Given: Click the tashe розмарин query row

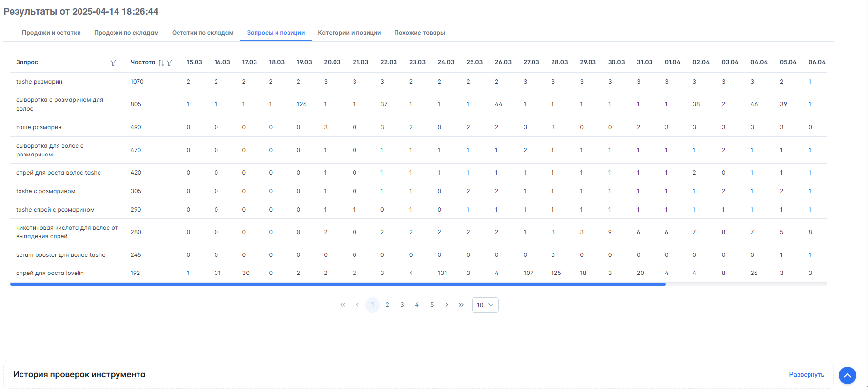Looking at the screenshot, I should click(39, 82).
